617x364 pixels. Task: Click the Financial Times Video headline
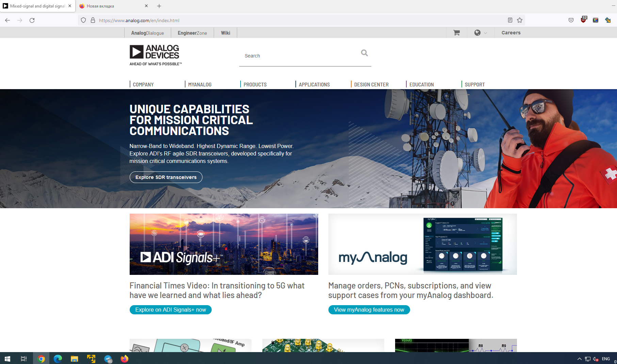click(217, 291)
